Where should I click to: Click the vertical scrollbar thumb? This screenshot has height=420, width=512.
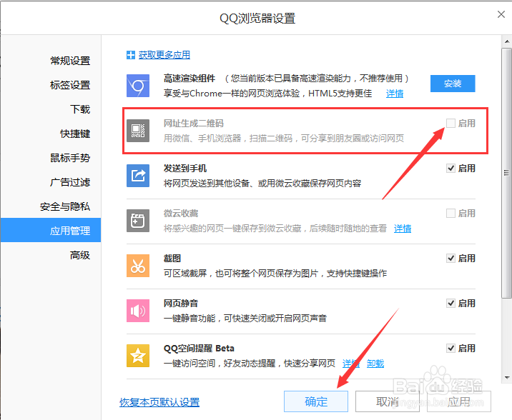pyautogui.click(x=507, y=173)
